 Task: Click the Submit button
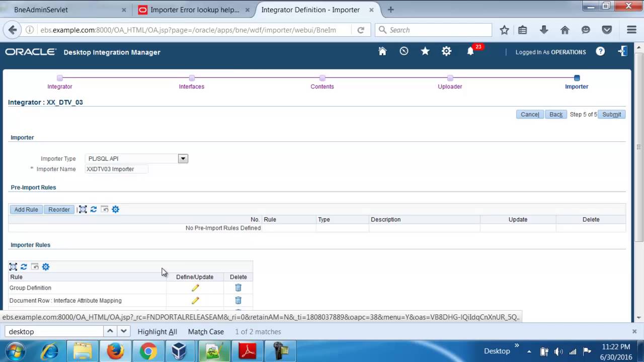(612, 114)
